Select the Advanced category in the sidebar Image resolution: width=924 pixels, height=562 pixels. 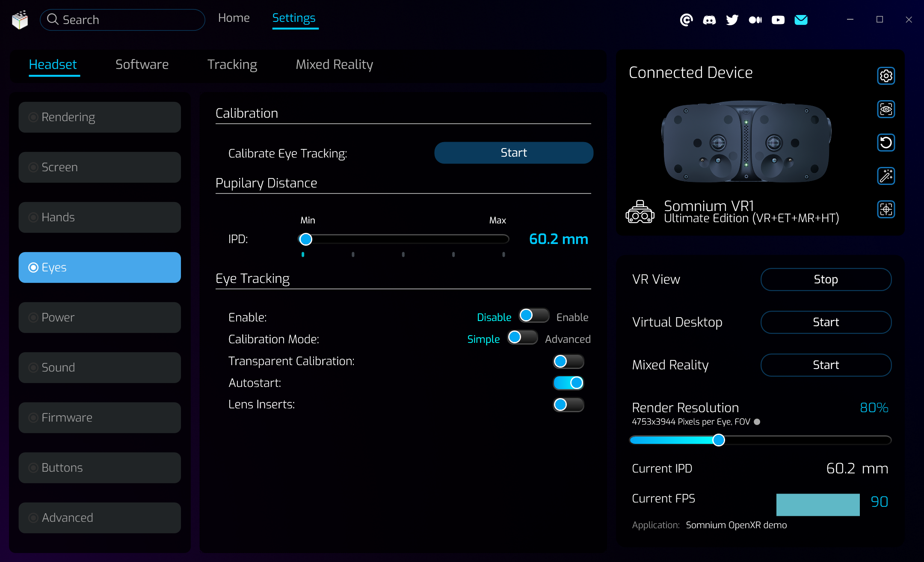(x=100, y=518)
